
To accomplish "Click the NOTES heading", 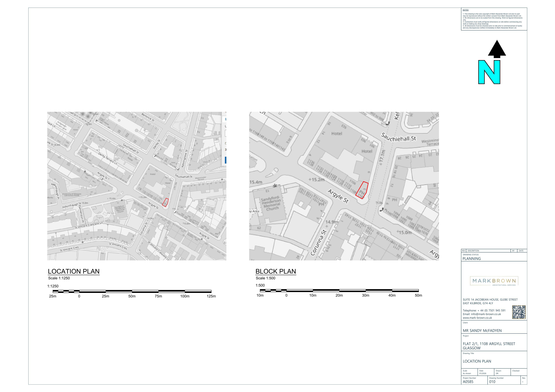I will (465, 10).
